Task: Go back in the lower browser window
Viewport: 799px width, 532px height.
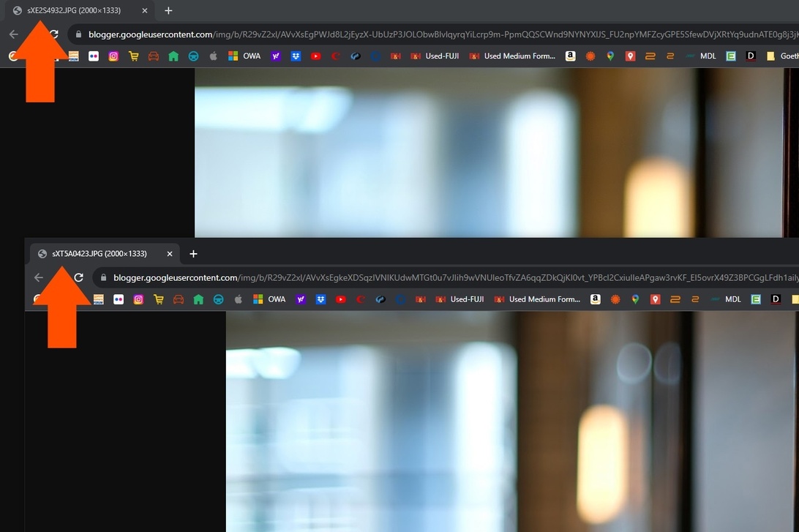Action: (39, 278)
